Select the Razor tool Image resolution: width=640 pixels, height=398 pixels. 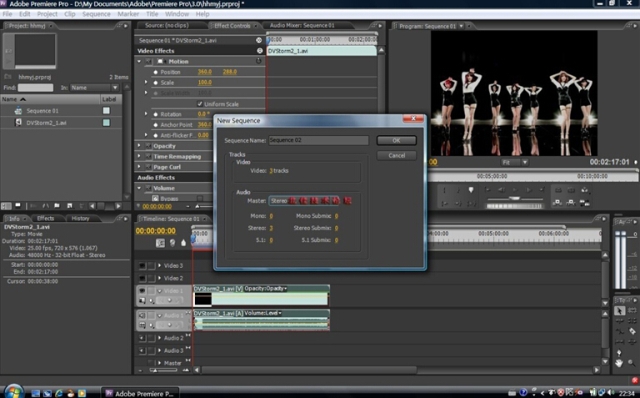632,331
